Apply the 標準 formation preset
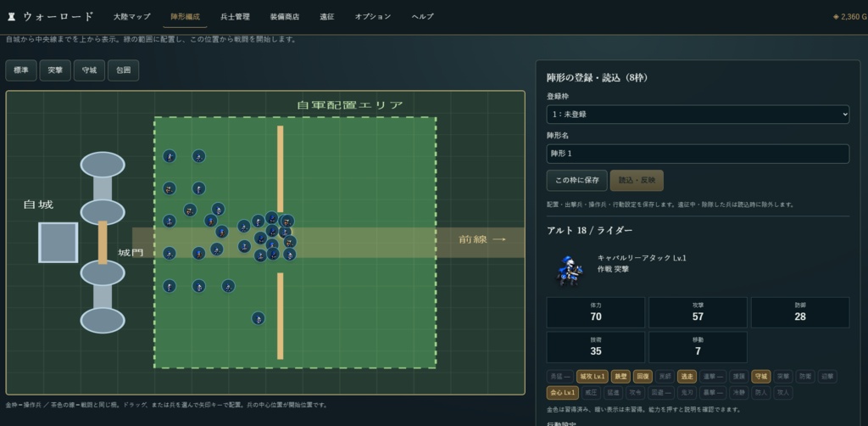The height and width of the screenshot is (426, 868). (21, 70)
